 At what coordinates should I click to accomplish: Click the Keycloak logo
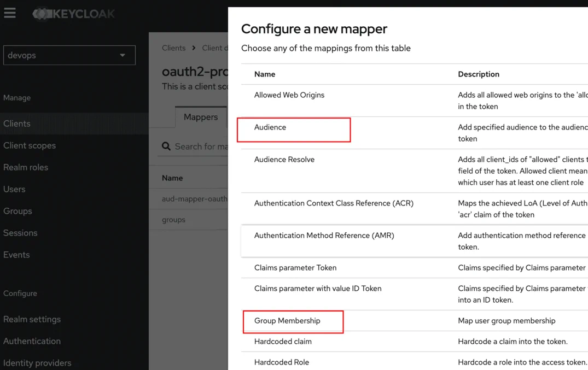(x=74, y=14)
